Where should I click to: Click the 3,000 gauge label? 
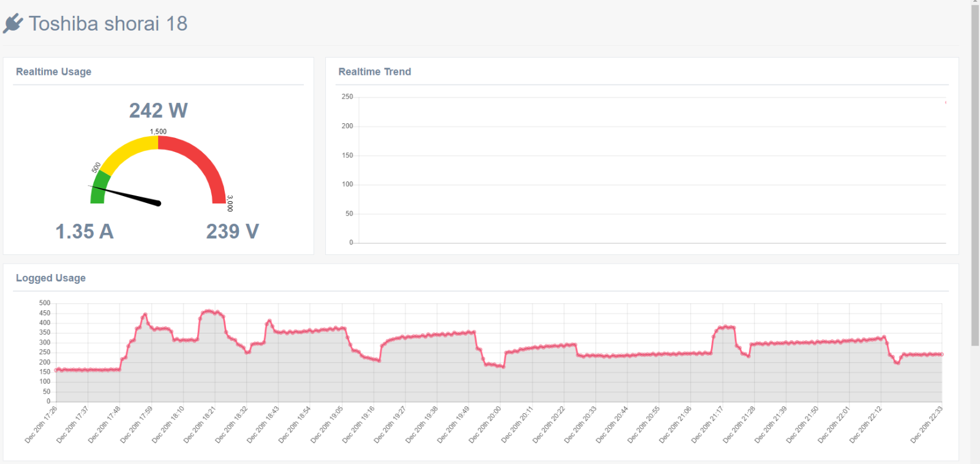230,203
